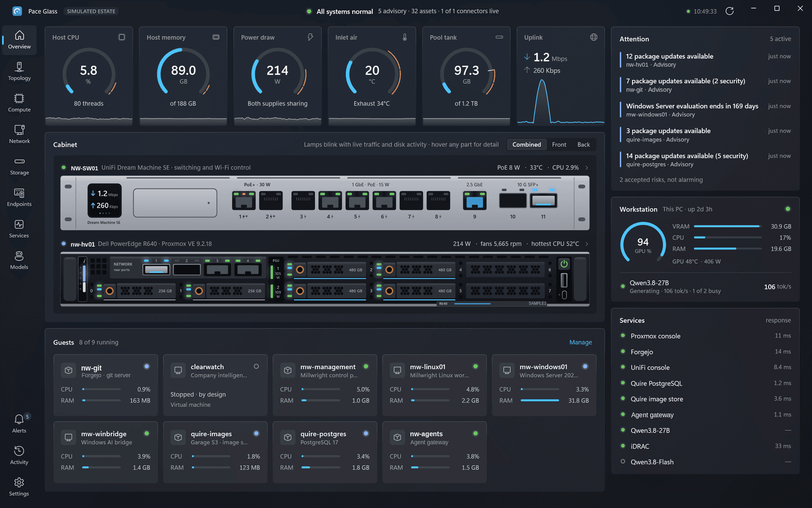Click the chip icon on Host CPU card
The height and width of the screenshot is (508, 812).
point(122,37)
